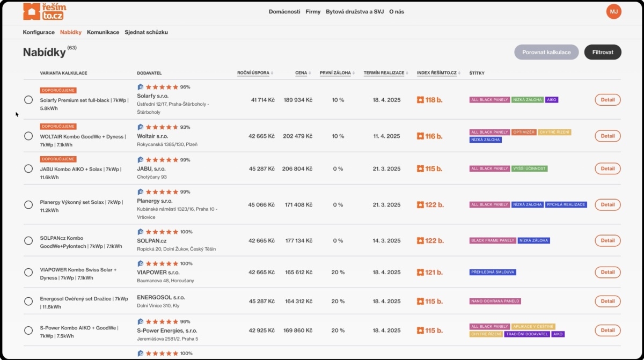Viewport: 644px width, 360px height.
Task: Click the JABU DOPORUČUJEME badge
Action: (58, 159)
